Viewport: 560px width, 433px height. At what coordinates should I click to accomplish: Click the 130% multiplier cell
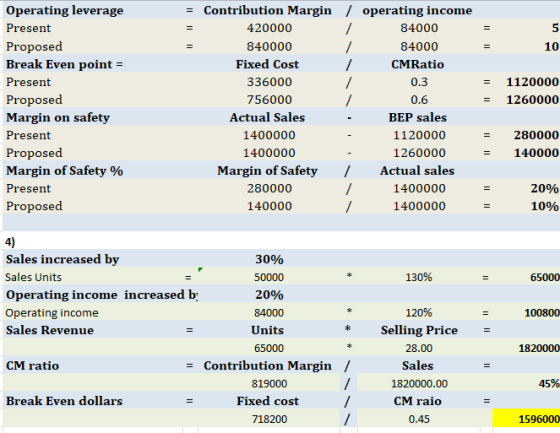coord(419,277)
